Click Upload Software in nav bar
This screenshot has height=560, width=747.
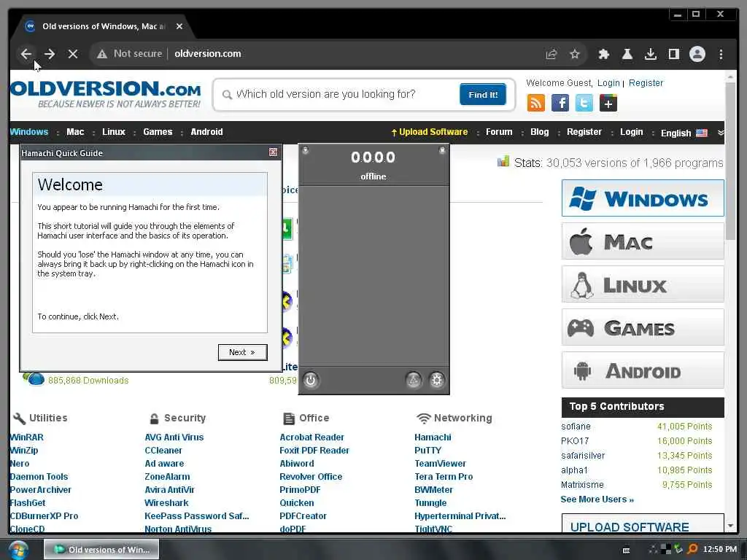(429, 132)
